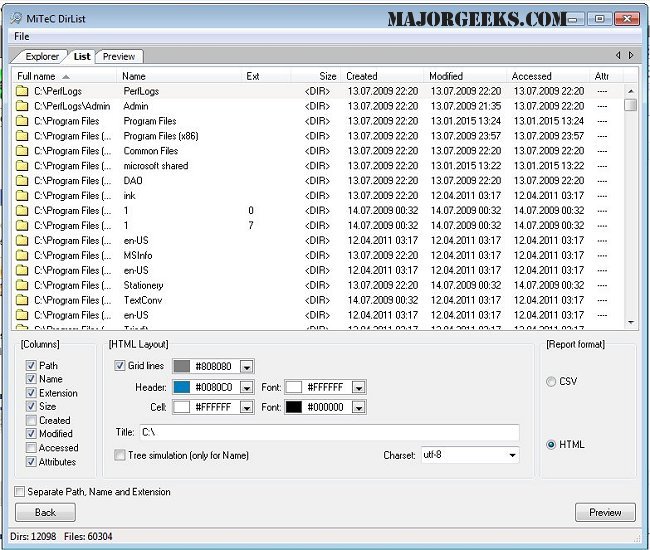This screenshot has width=650, height=550.
Task: Click the Full name sort arrow indicator
Action: pyautogui.click(x=66, y=77)
